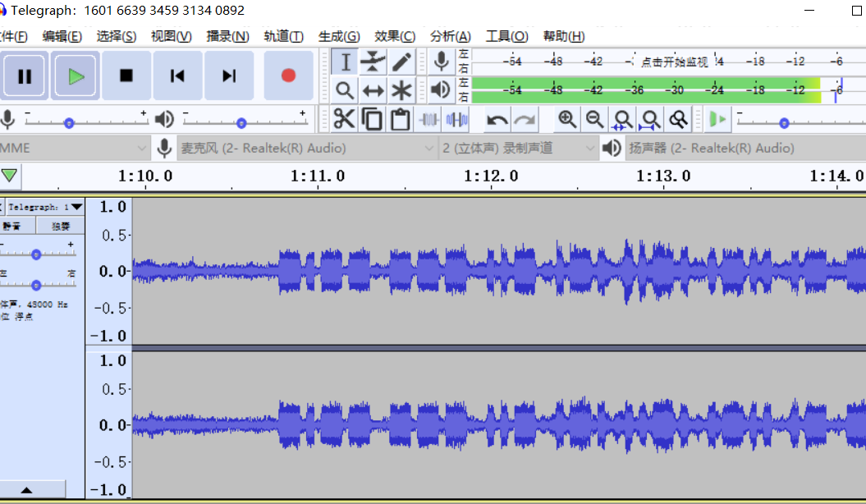Adjust the playback speed slider knob

pyautogui.click(x=784, y=123)
